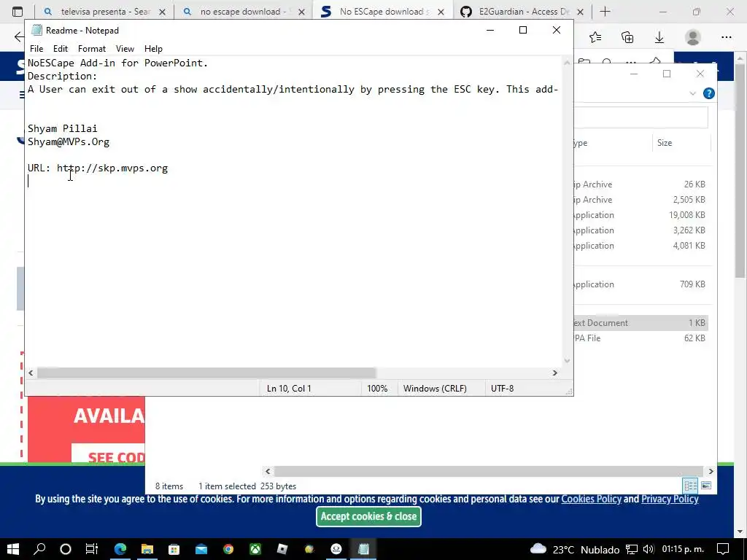Switch File Explorer to large icons view
This screenshot has width=747, height=560.
tap(706, 485)
